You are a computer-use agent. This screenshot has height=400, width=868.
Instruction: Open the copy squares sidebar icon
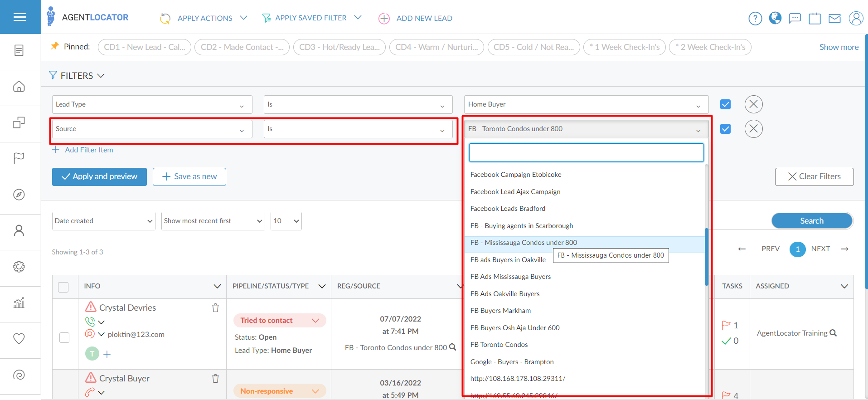pyautogui.click(x=19, y=122)
